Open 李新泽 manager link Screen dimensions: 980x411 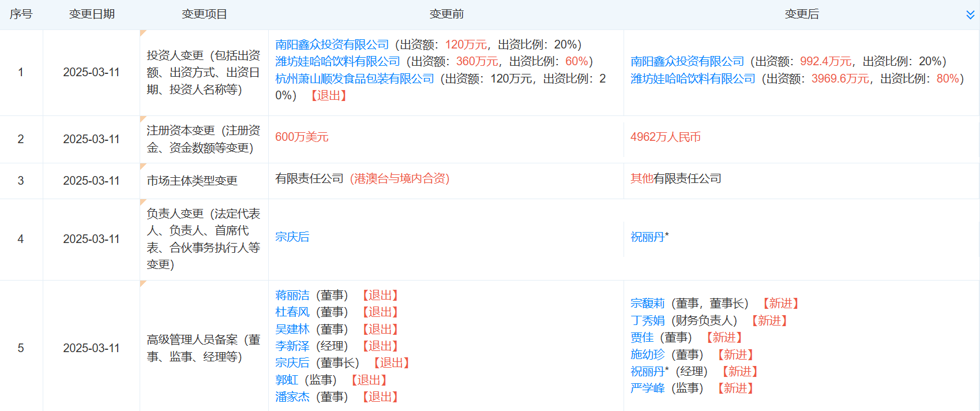click(x=292, y=346)
